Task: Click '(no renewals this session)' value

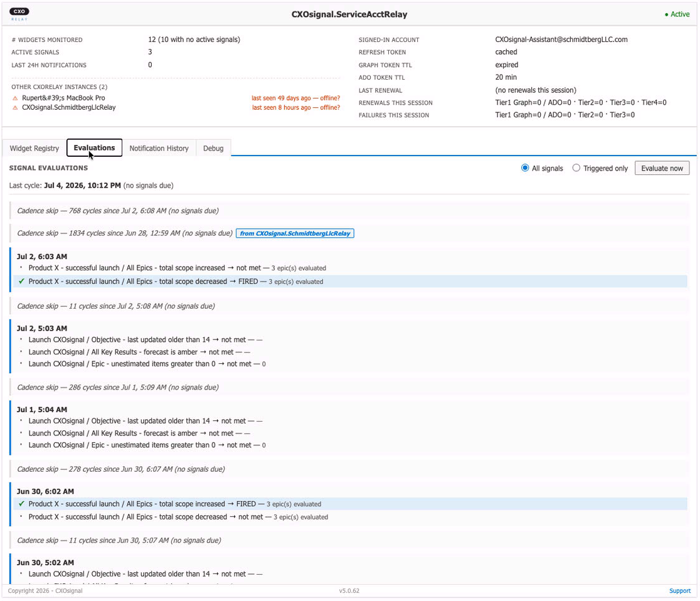Action: point(536,90)
